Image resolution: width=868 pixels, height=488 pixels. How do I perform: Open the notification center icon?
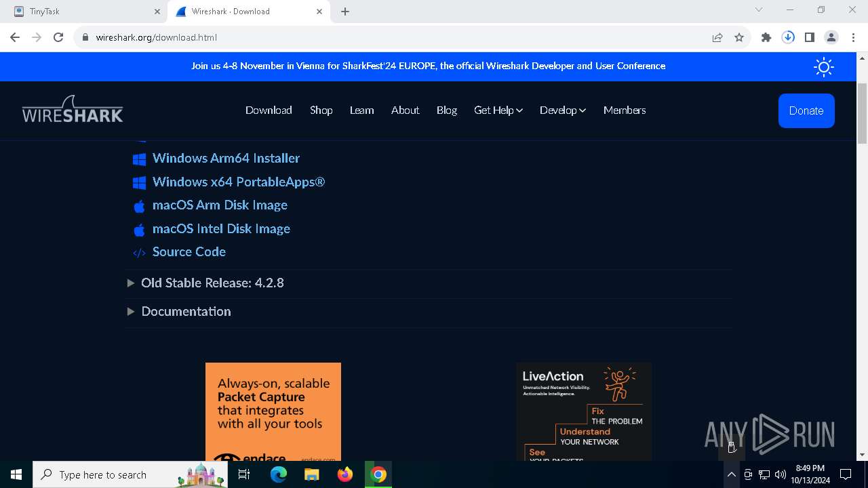pyautogui.click(x=846, y=474)
